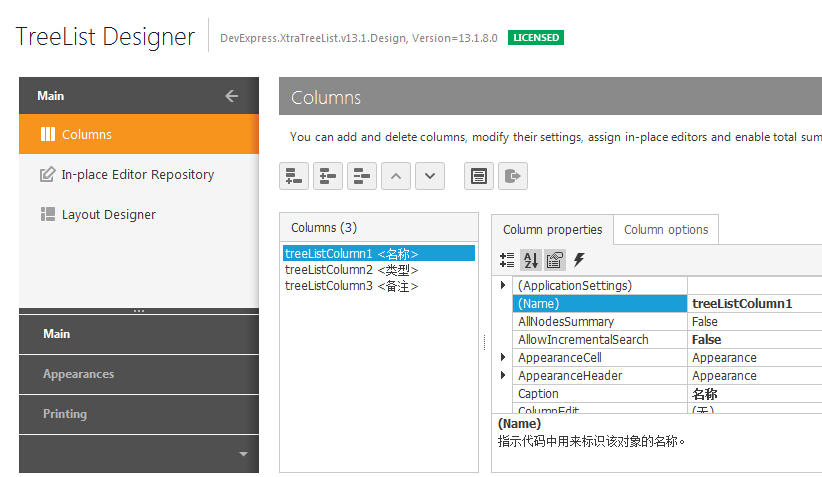Image resolution: width=822 pixels, height=477 pixels.
Task: Click the Remove column toolbar icon
Action: pos(362,176)
